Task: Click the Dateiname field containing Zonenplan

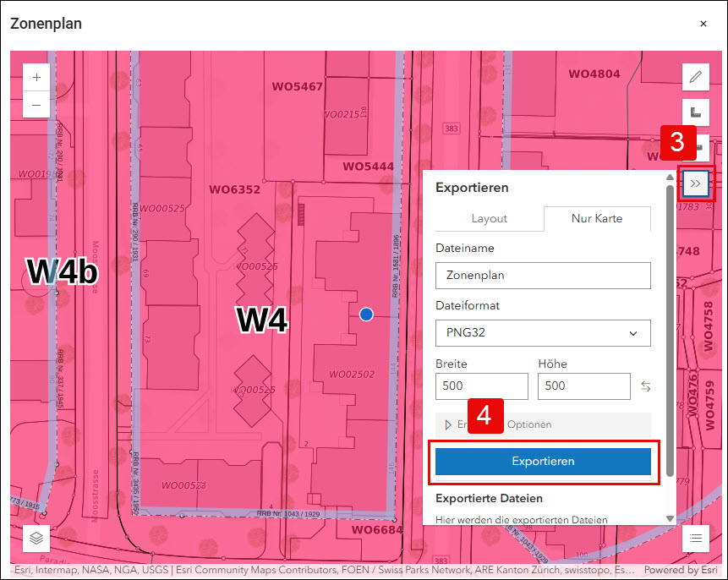Action: (x=543, y=276)
